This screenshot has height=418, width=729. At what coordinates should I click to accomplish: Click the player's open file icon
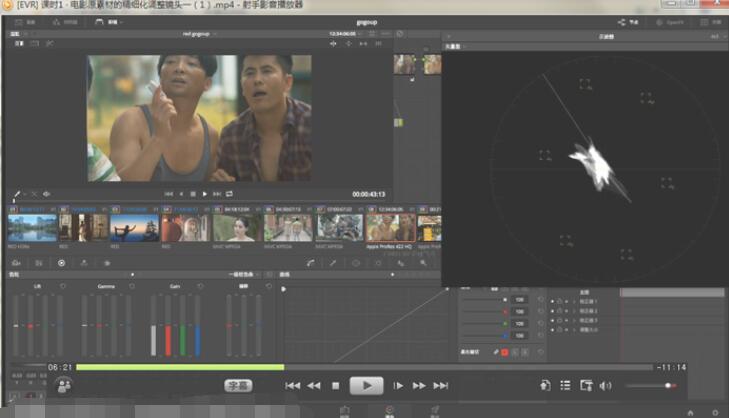tap(545, 385)
